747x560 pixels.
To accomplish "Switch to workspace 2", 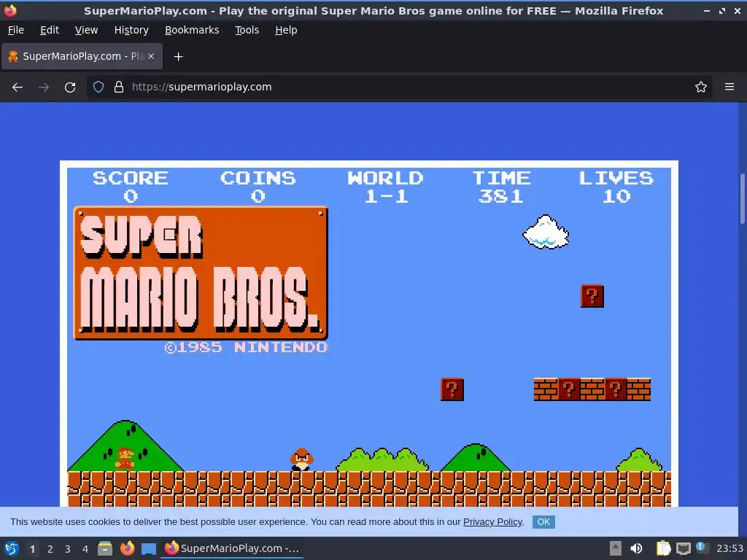I will pyautogui.click(x=50, y=549).
